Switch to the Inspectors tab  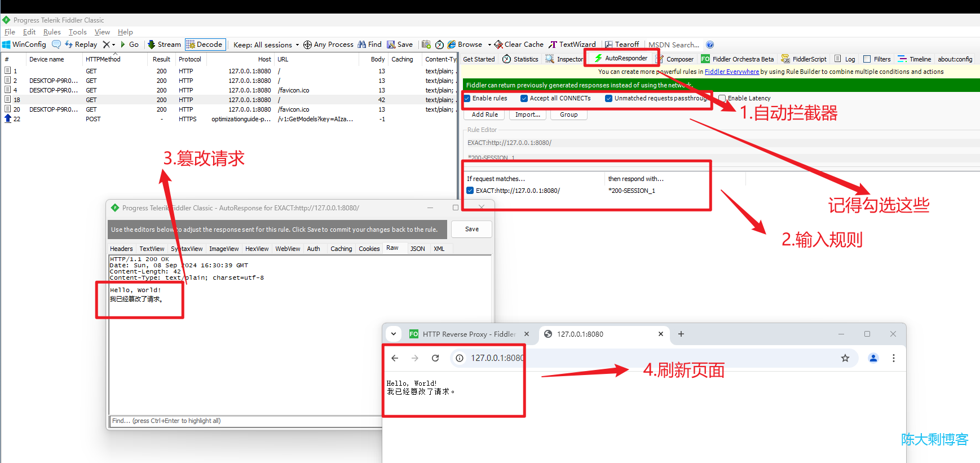tap(564, 59)
